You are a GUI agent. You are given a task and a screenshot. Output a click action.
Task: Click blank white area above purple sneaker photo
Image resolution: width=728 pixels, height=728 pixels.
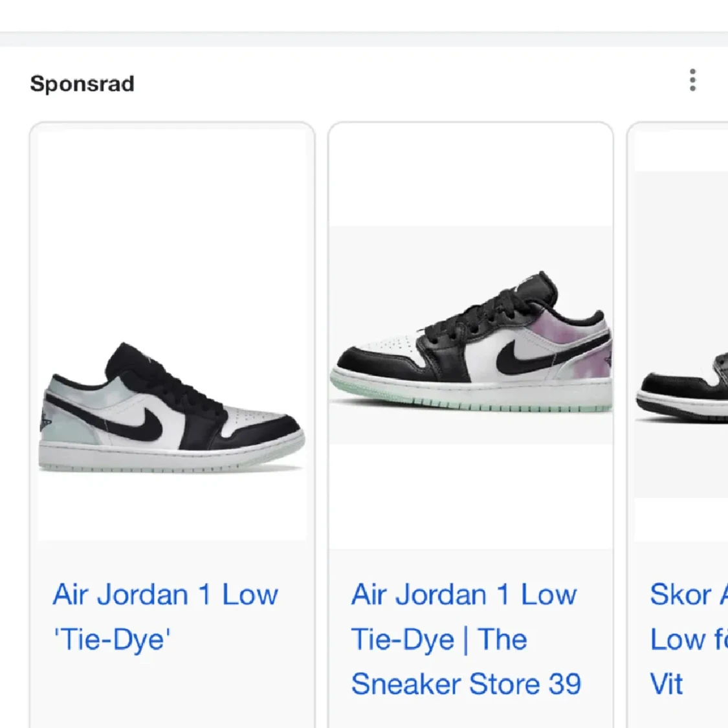471,177
